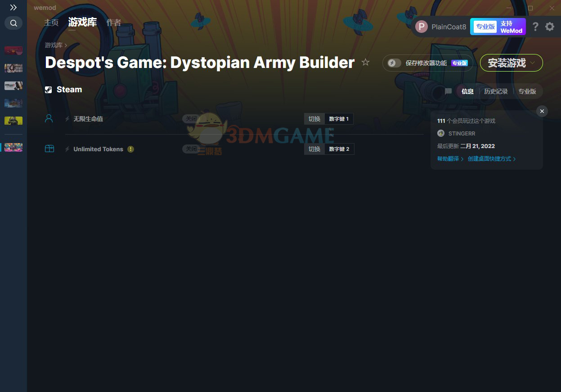
Task: Close the game info panel
Action: pyautogui.click(x=542, y=111)
